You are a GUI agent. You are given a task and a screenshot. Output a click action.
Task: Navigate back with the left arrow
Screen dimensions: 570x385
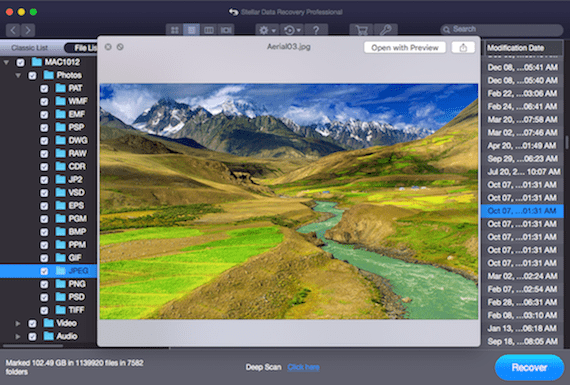click(x=13, y=30)
